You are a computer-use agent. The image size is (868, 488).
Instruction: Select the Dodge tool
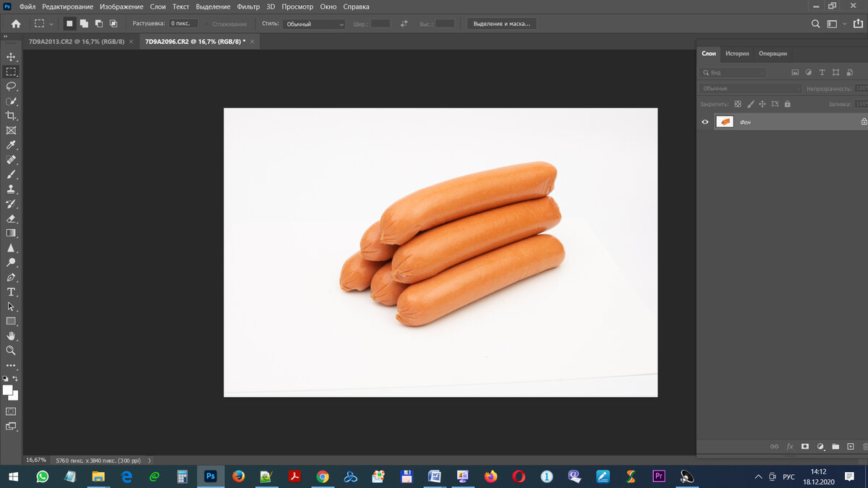point(11,262)
